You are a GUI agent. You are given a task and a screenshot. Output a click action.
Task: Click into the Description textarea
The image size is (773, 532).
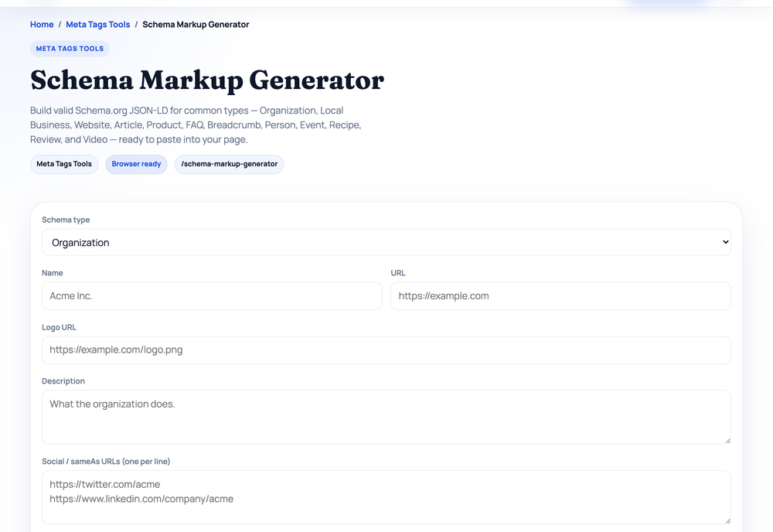coord(386,417)
